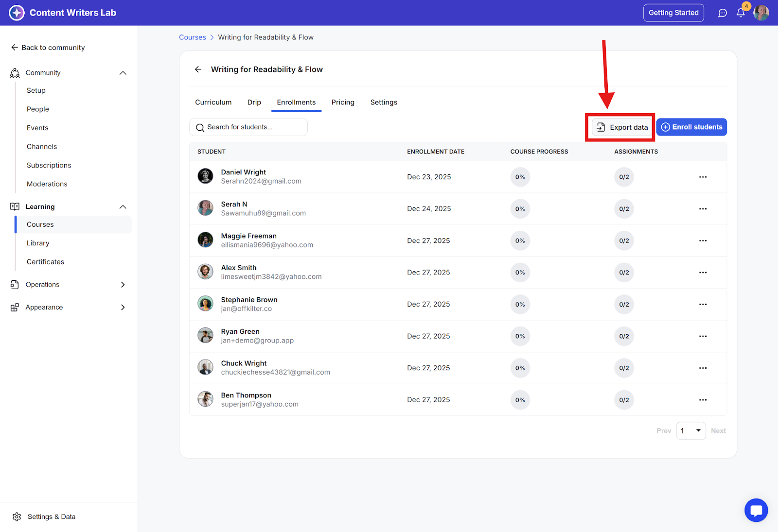Click Stephanie Brown's avatar
The image size is (778, 532).
pos(205,303)
